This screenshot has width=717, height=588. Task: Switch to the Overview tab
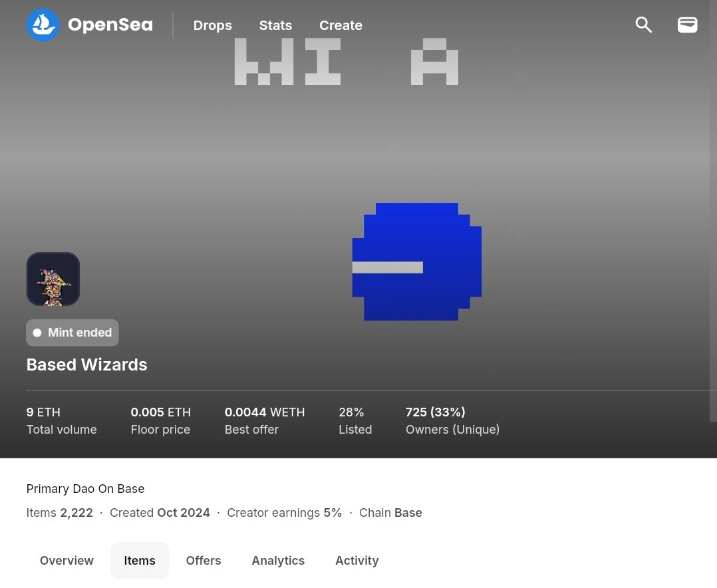pos(67,561)
